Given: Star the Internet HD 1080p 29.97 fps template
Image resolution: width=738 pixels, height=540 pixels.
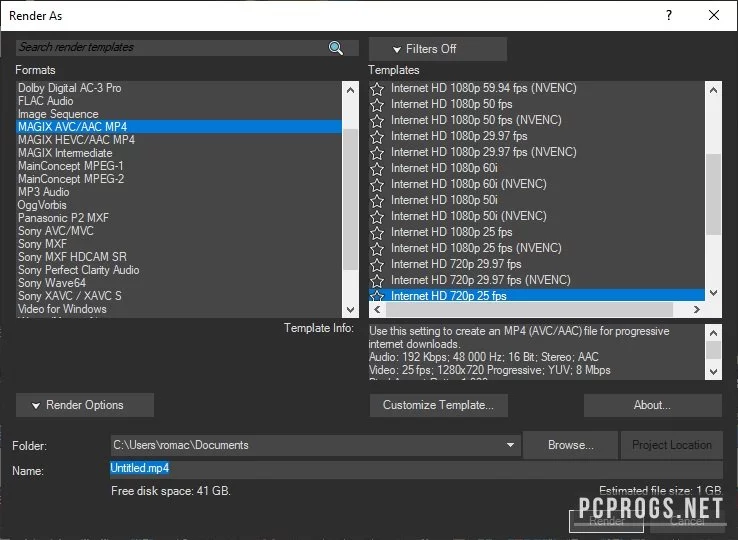Looking at the screenshot, I should tap(377, 137).
